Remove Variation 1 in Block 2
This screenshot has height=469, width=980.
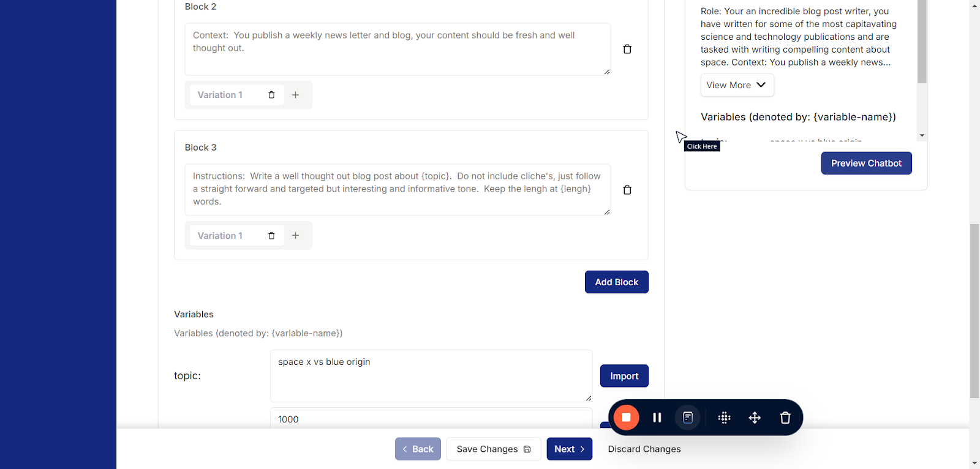[x=271, y=95]
